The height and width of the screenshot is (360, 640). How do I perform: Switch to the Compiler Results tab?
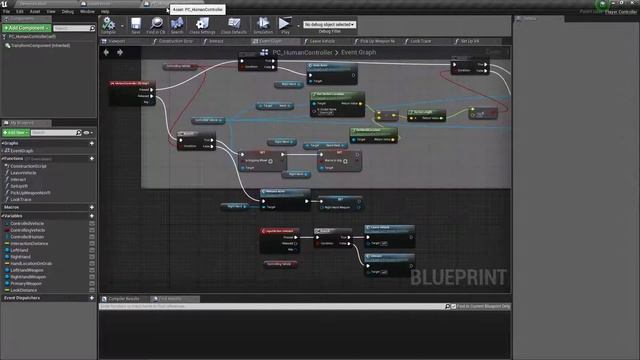(x=123, y=299)
